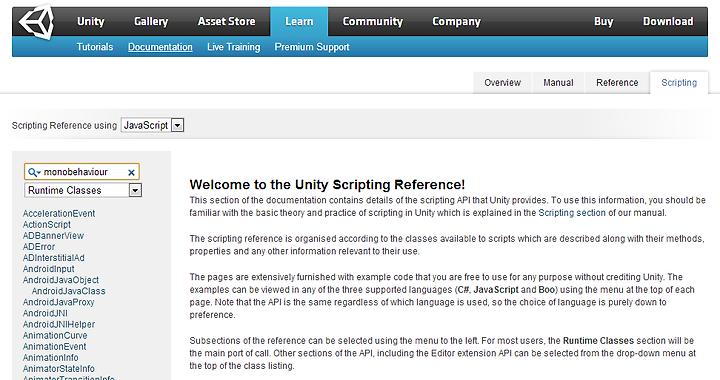Open ADError class page
The image size is (720, 380).
tap(39, 247)
